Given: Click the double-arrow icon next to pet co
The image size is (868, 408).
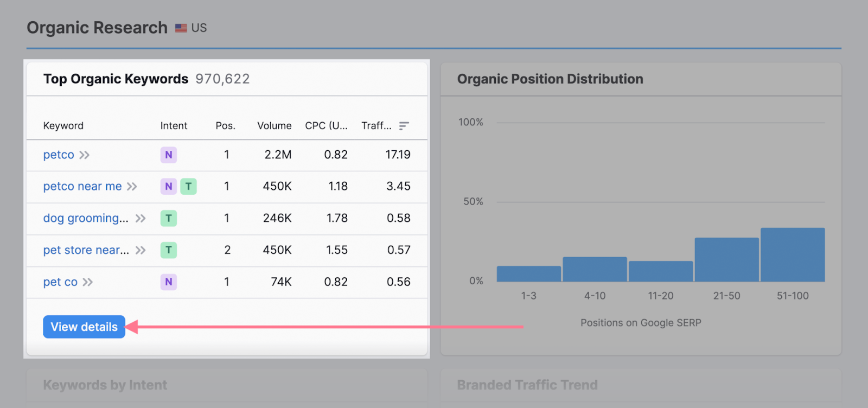Looking at the screenshot, I should (x=87, y=282).
